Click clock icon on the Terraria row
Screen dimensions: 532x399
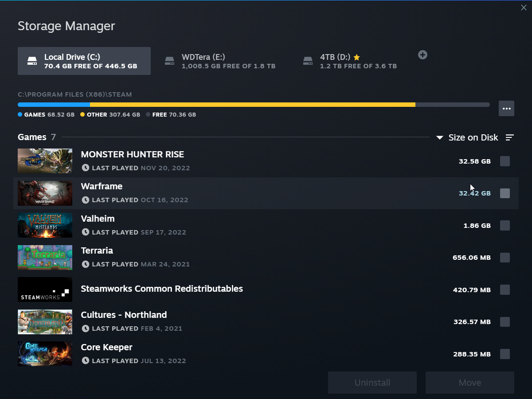coord(86,264)
